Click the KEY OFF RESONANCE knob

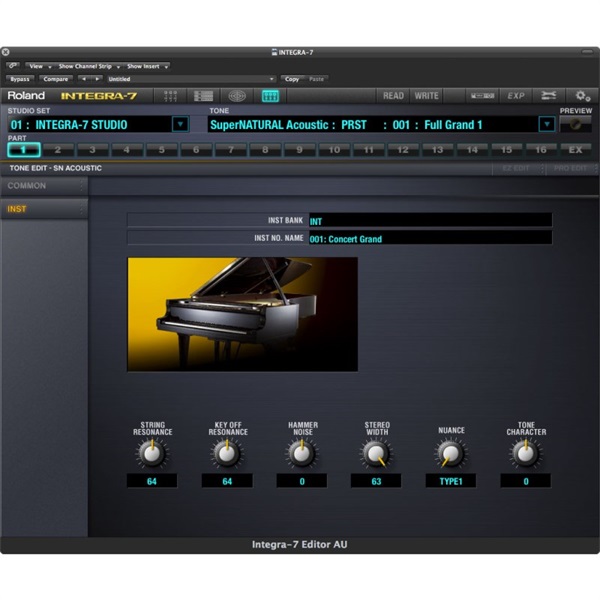point(227,453)
